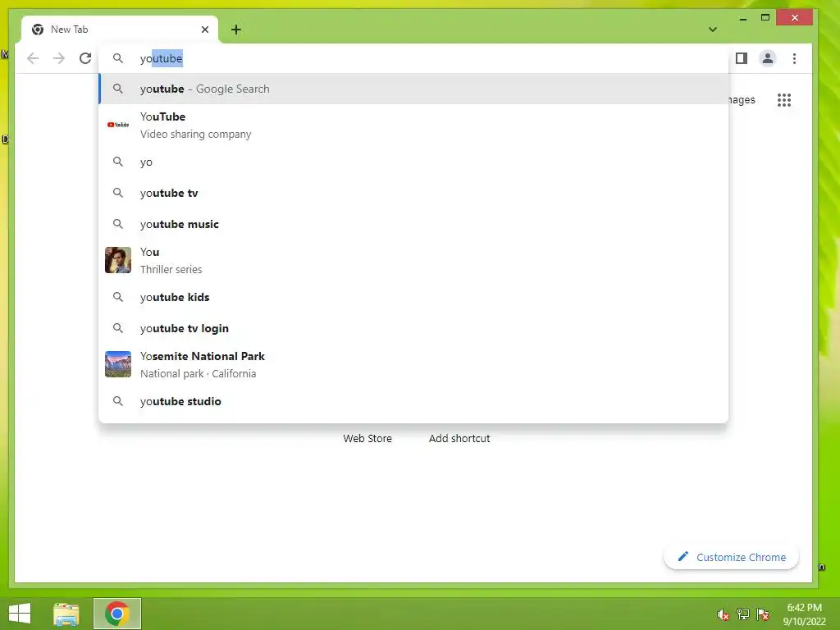Click search icon beside 'youtube kids'
The image size is (840, 630).
pos(118,297)
